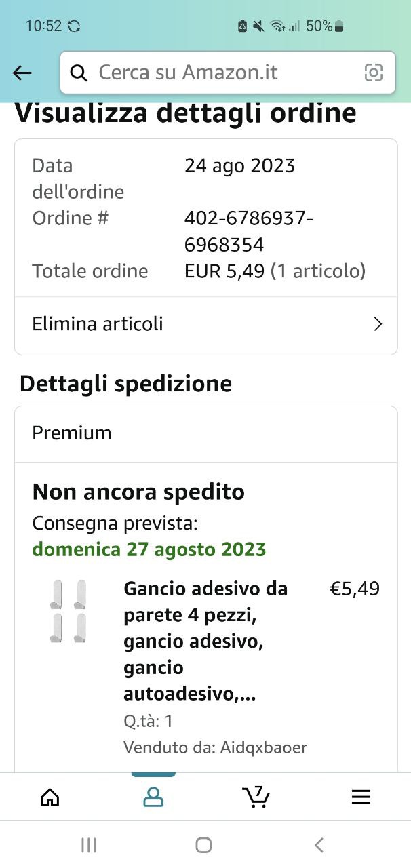The height and width of the screenshot is (868, 411).
Task: Tap the Android recent apps button
Action: 88,845
